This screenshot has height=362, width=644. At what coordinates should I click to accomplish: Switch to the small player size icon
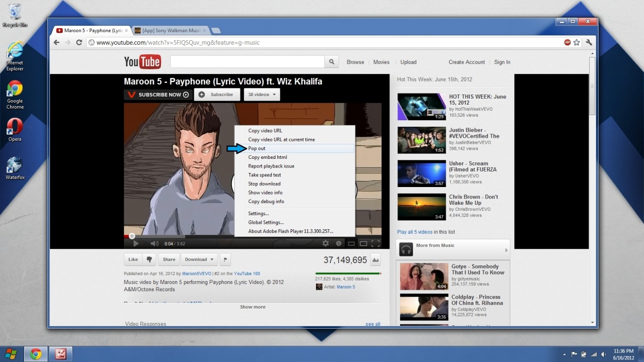point(351,244)
